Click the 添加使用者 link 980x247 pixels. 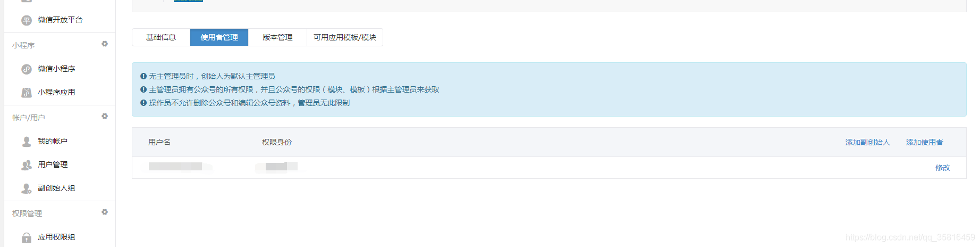(x=924, y=142)
